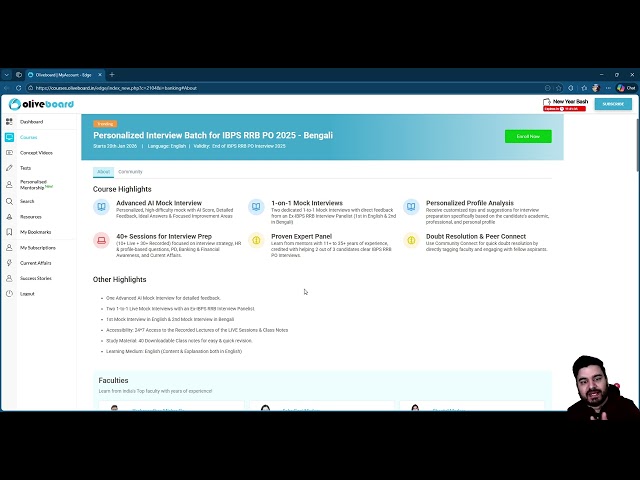Open a new browser tab

(112, 75)
